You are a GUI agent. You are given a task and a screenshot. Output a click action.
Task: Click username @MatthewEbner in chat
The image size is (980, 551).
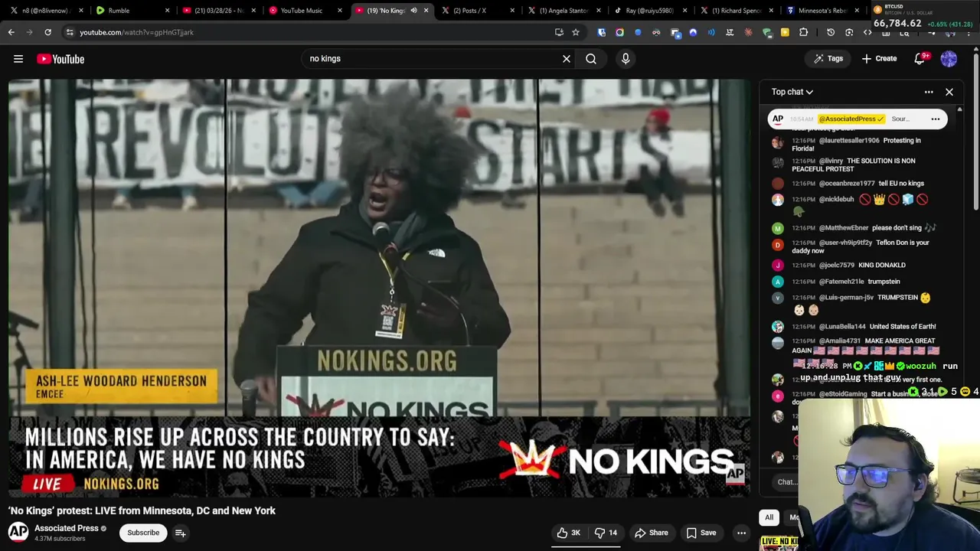[844, 228]
